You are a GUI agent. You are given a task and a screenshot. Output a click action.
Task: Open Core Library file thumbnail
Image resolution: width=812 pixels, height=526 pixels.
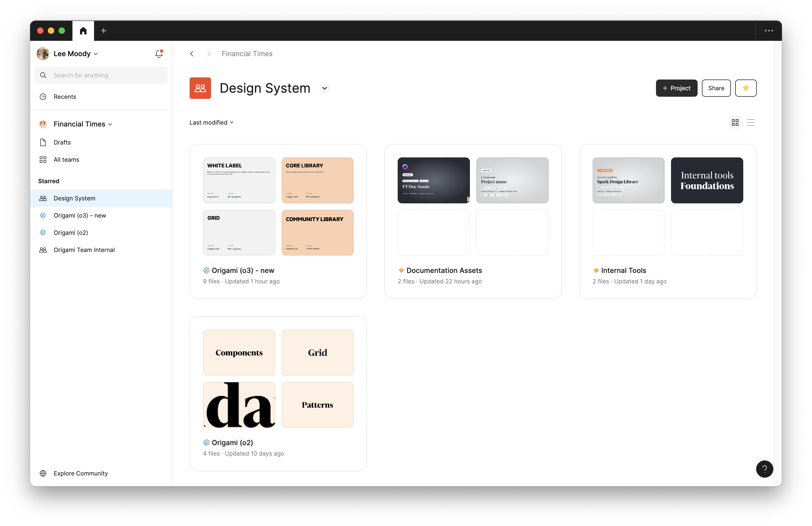tap(317, 180)
